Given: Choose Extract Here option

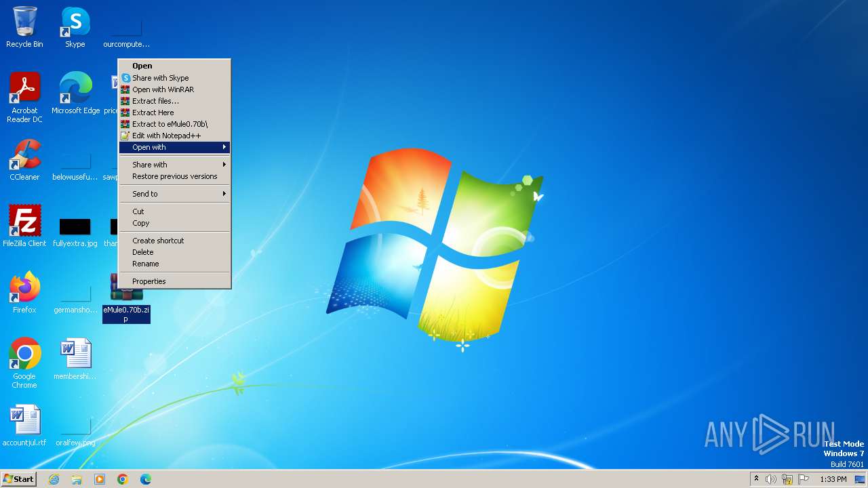Looking at the screenshot, I should tap(175, 113).
